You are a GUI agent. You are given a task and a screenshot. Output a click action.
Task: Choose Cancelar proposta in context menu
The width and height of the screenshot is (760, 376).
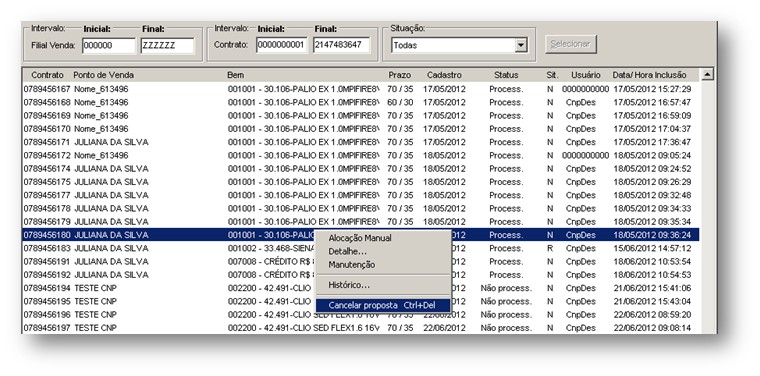[383, 306]
